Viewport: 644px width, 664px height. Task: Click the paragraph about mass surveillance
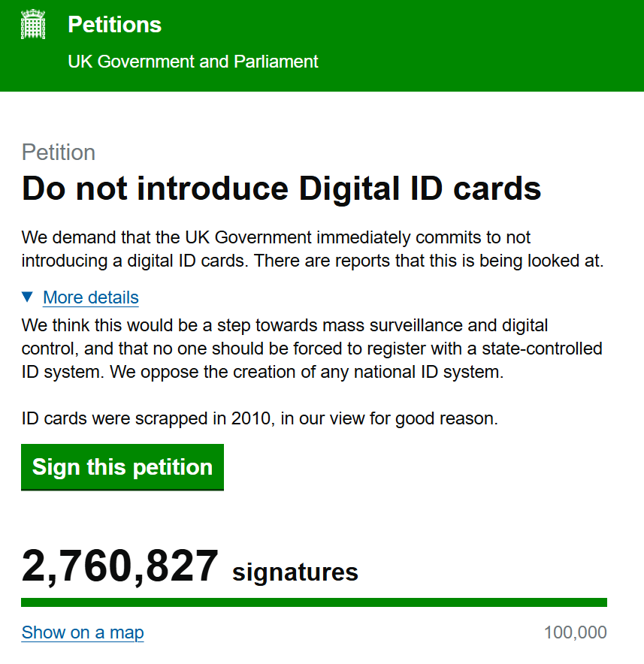pos(285,326)
